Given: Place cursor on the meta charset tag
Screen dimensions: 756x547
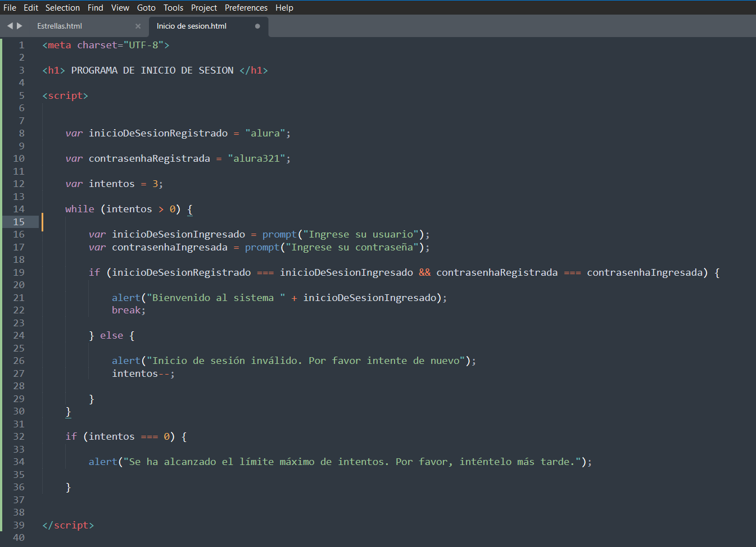Looking at the screenshot, I should click(x=106, y=45).
